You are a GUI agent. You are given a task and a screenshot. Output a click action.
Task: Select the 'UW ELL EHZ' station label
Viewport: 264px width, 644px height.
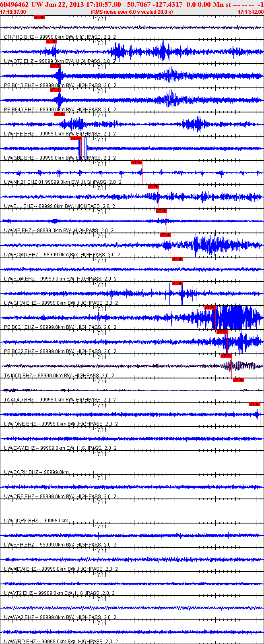19,206
